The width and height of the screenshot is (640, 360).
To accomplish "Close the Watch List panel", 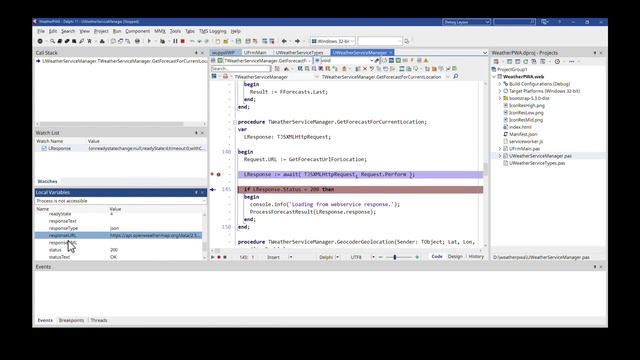I will tap(202, 133).
